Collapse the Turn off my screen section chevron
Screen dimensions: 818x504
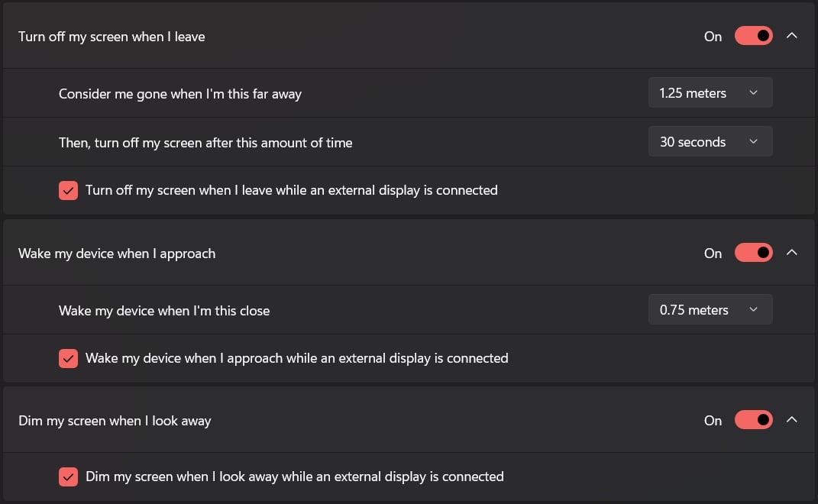coord(791,35)
